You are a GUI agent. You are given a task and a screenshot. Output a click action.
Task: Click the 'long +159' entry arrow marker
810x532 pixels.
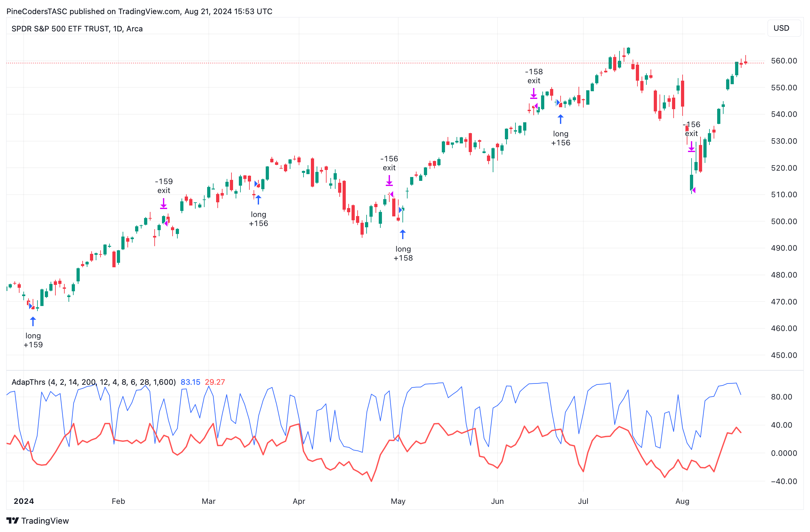33,321
